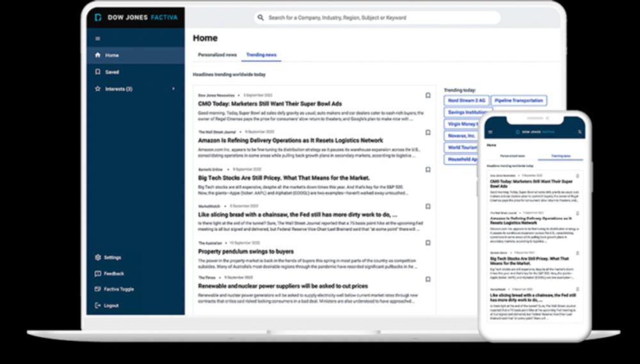Click the Dow Jones Factiva logo icon
The image size is (640, 364).
[x=98, y=17]
